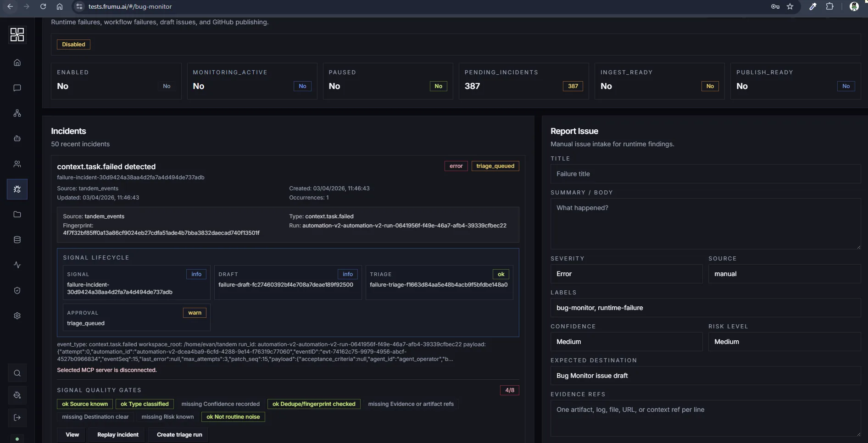Open the Risk Level dropdown showing Medium

coord(784,342)
